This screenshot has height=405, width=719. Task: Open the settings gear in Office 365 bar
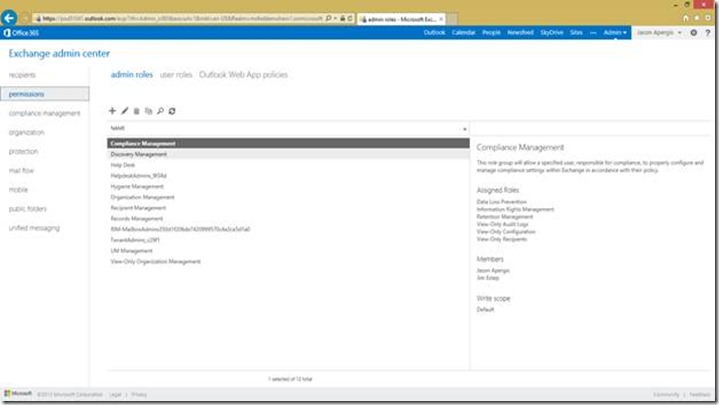point(694,33)
